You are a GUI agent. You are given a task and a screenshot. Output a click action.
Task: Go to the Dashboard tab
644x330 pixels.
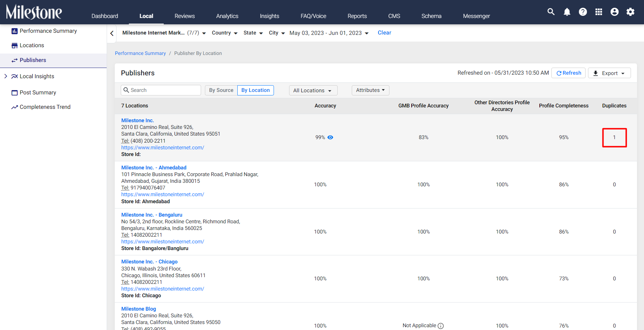[x=105, y=16]
